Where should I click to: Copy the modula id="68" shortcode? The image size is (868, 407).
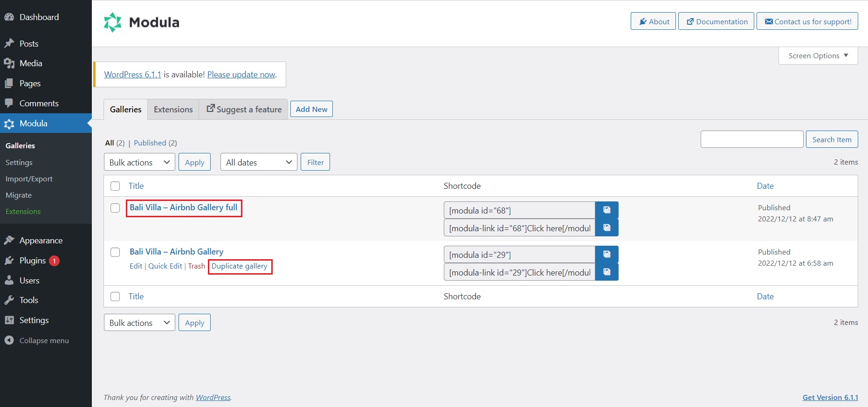pyautogui.click(x=606, y=210)
